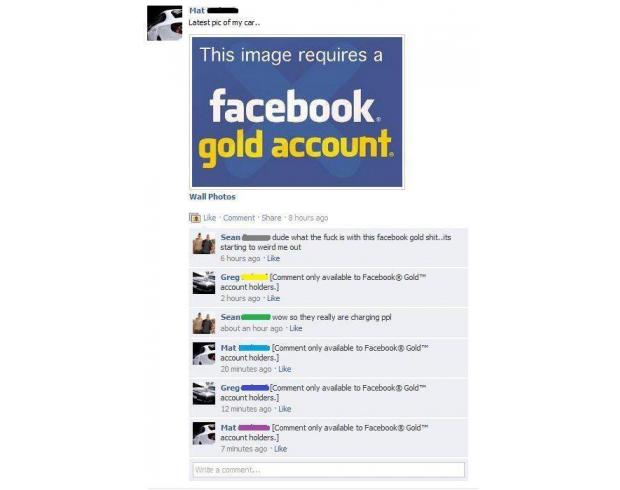This screenshot has height=490, width=620.
Task: Like Sean's comment from 6 hours ago
Action: pyautogui.click(x=273, y=259)
